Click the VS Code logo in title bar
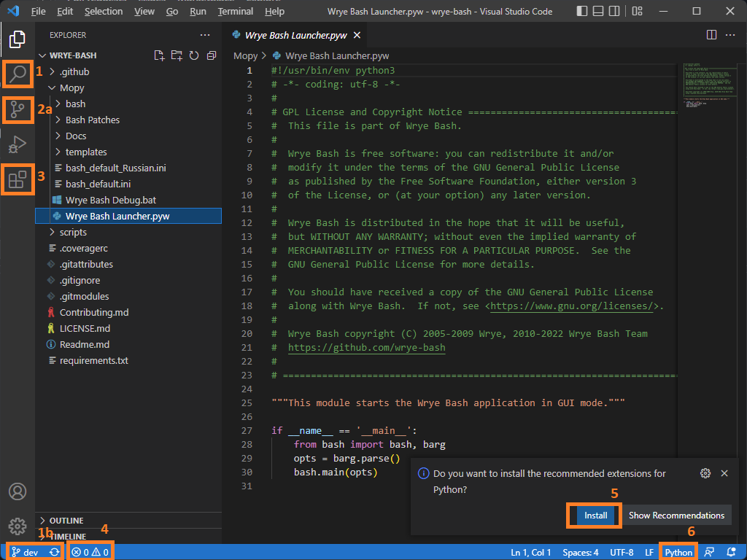The image size is (747, 560). pyautogui.click(x=13, y=11)
